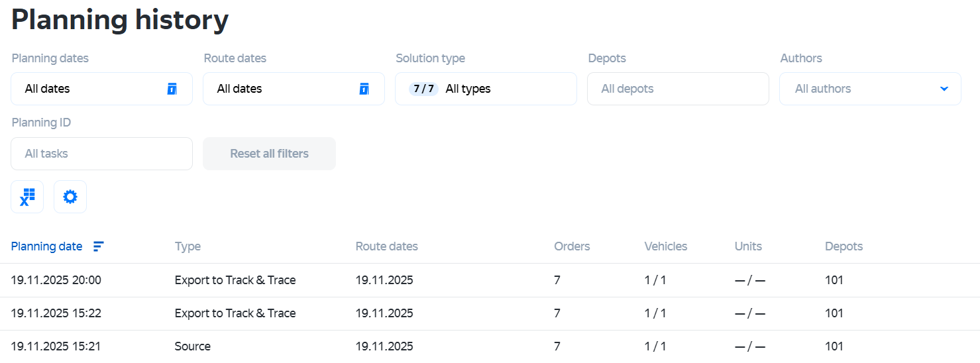The height and width of the screenshot is (363, 980).
Task: Open the 19.11.2025 15:22 planning row
Action: pyautogui.click(x=56, y=313)
